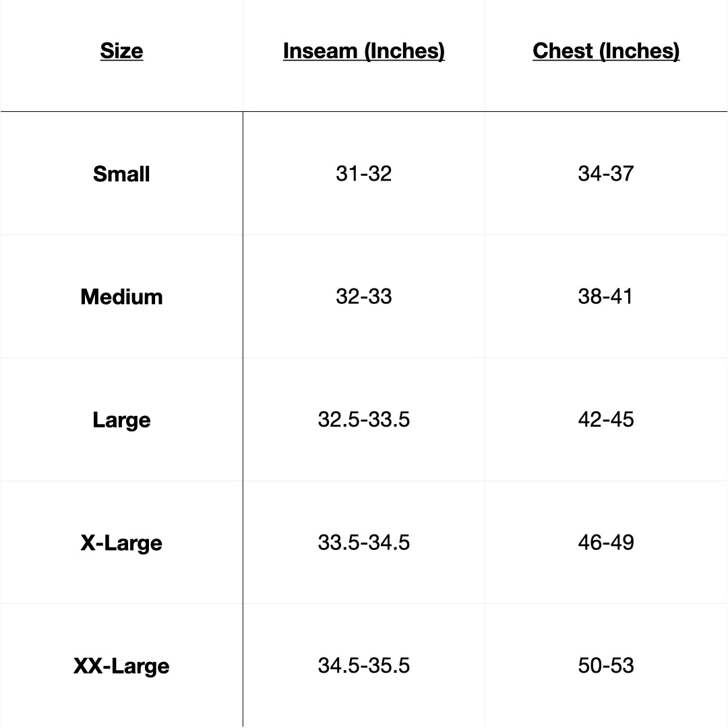Select the XX-Large size row label
The width and height of the screenshot is (728, 728).
[121, 666]
